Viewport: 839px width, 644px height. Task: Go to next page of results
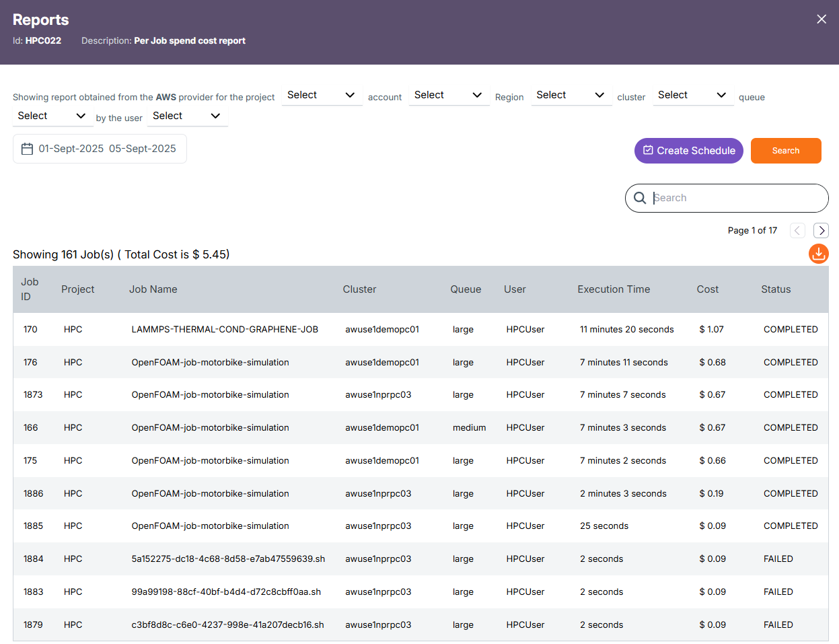click(x=821, y=231)
